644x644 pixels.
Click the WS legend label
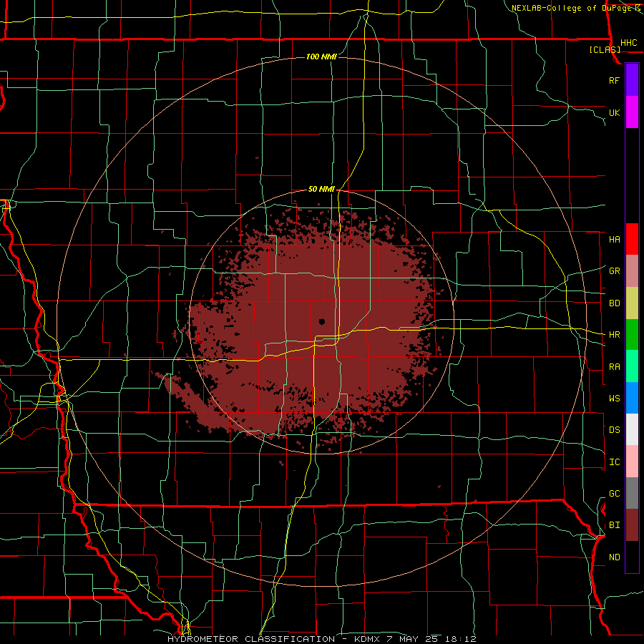point(615,399)
